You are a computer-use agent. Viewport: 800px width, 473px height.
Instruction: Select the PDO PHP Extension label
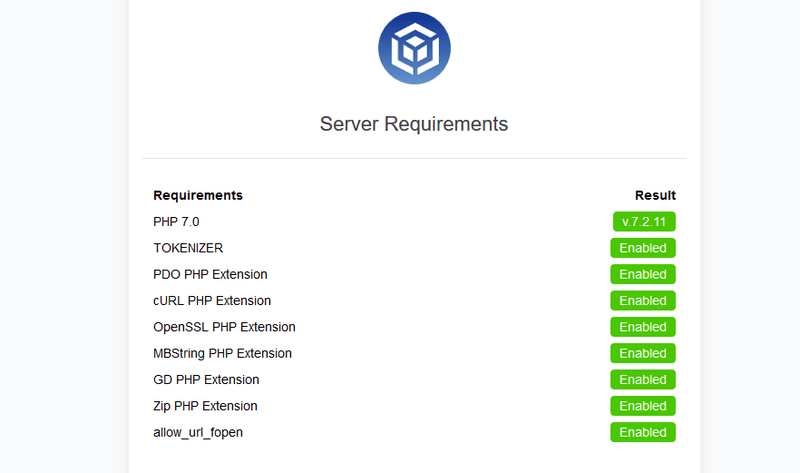[210, 275]
